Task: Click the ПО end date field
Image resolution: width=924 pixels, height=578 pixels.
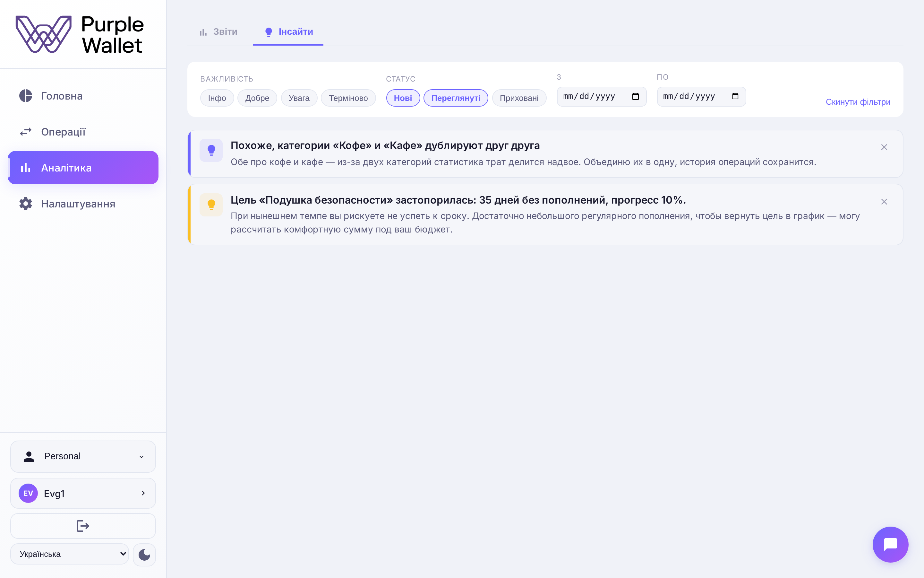Action: [701, 96]
